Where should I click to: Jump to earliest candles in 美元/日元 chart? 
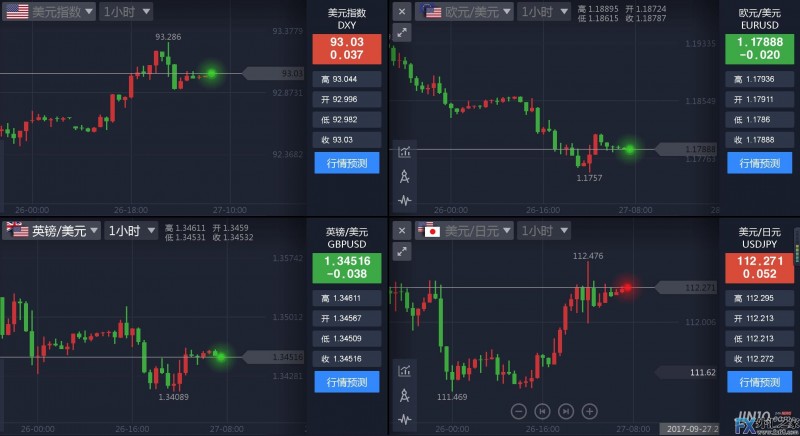(x=542, y=410)
